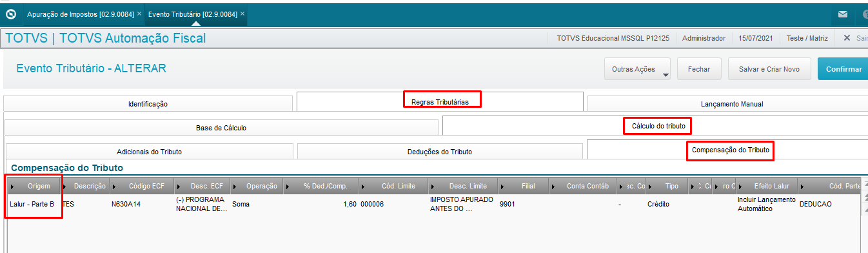The height and width of the screenshot is (253, 868).
Task: Sort by the Desc. Limite column
Action: [x=462, y=186]
